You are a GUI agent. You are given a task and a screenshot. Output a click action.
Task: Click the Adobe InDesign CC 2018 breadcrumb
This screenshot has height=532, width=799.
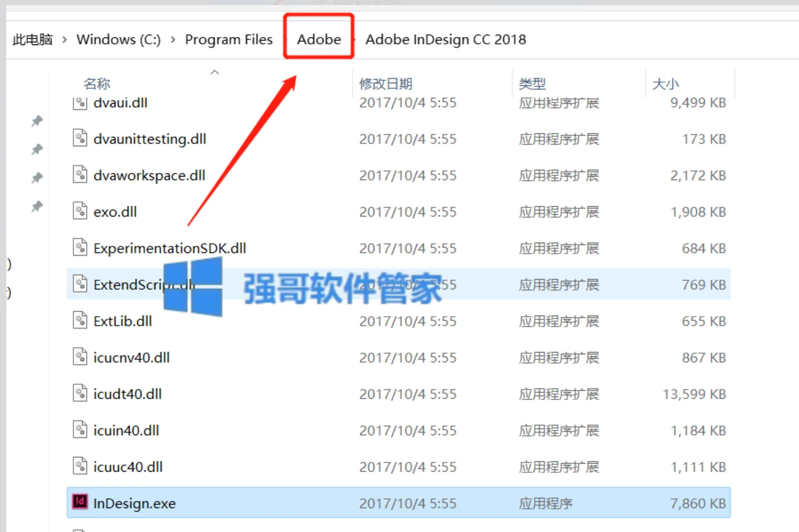446,39
